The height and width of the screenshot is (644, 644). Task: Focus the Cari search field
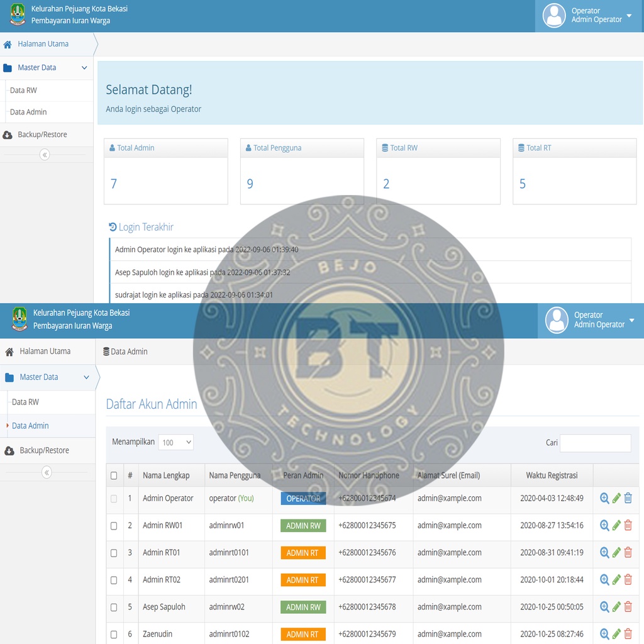tap(595, 443)
